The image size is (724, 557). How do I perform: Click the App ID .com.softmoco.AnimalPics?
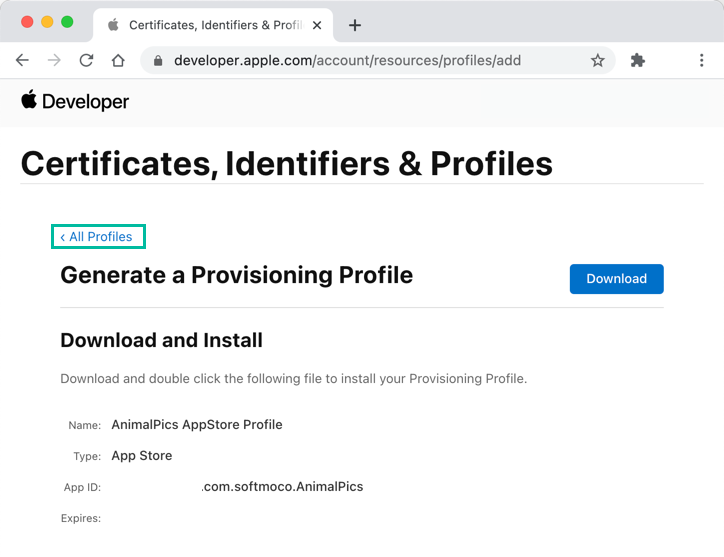pos(282,487)
